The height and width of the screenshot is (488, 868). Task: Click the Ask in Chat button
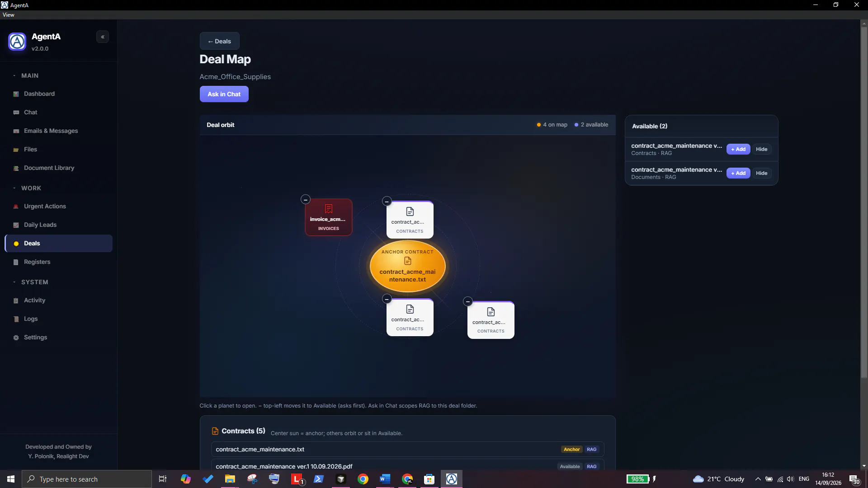coord(224,94)
